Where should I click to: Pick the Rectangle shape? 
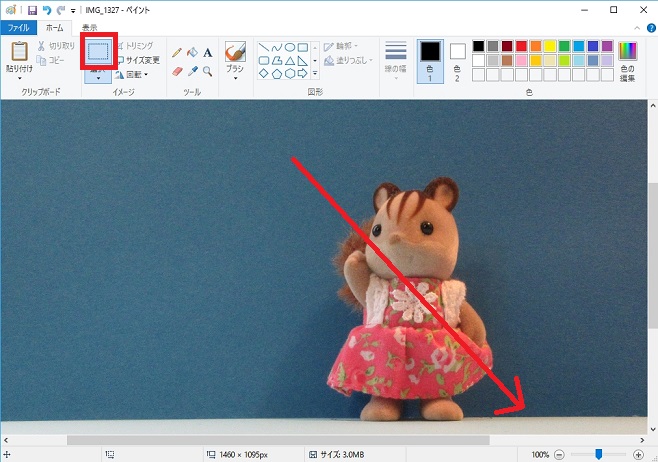click(x=303, y=47)
